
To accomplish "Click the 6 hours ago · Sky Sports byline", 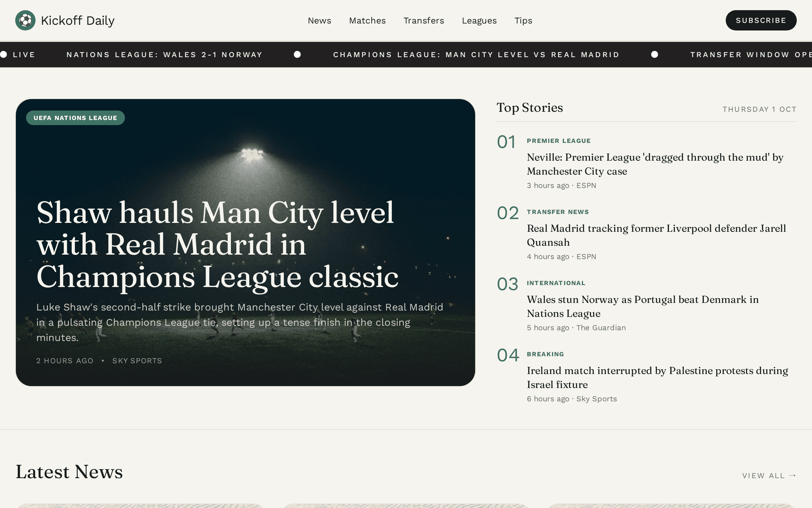I will point(572,399).
